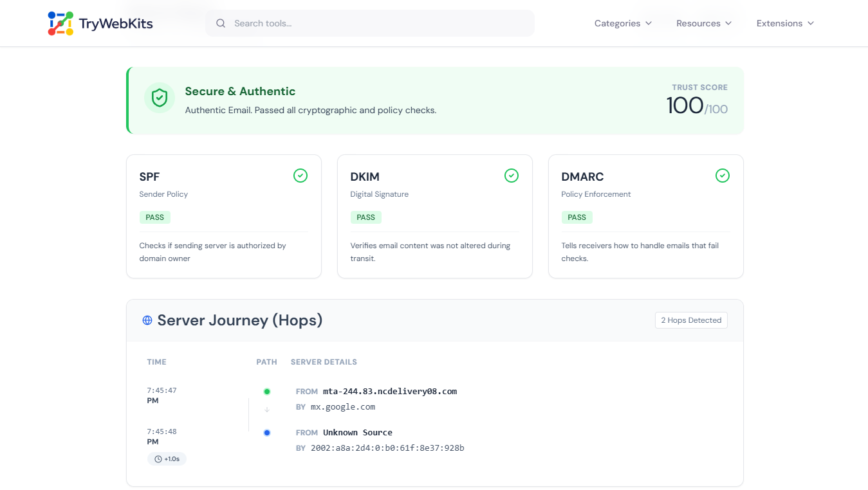Expand the Extensions menu
This screenshot has height=490, width=868.
(x=784, y=23)
